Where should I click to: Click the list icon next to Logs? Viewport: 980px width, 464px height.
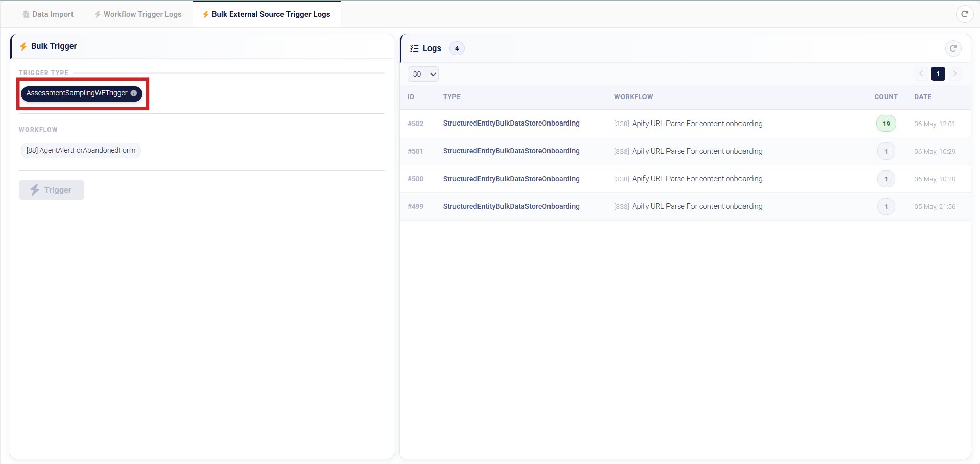pos(414,48)
